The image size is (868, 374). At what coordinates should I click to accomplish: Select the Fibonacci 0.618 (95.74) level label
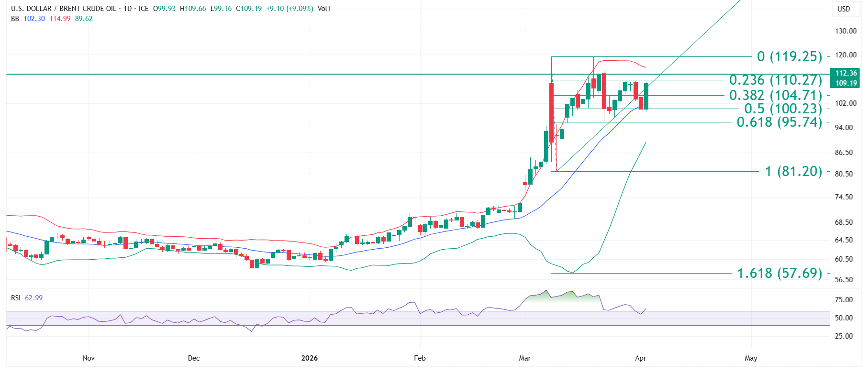click(x=779, y=122)
